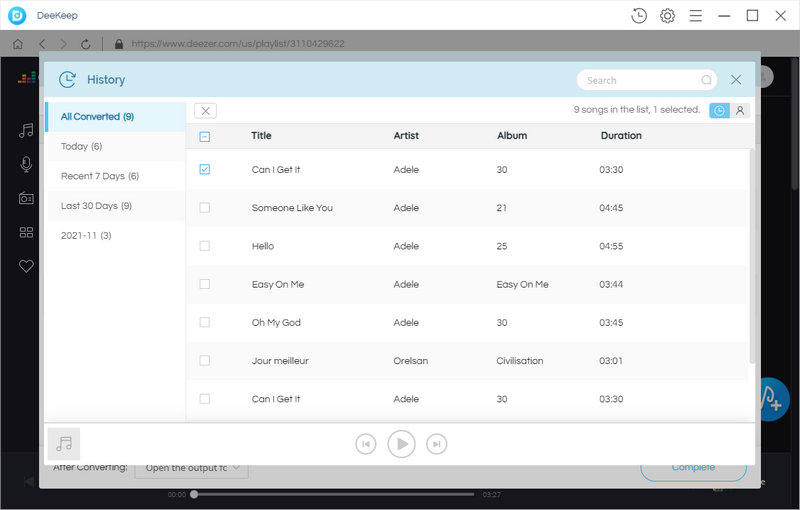Image resolution: width=800 pixels, height=510 pixels.
Task: Click the song list vertical scrollbar
Action: click(752, 256)
